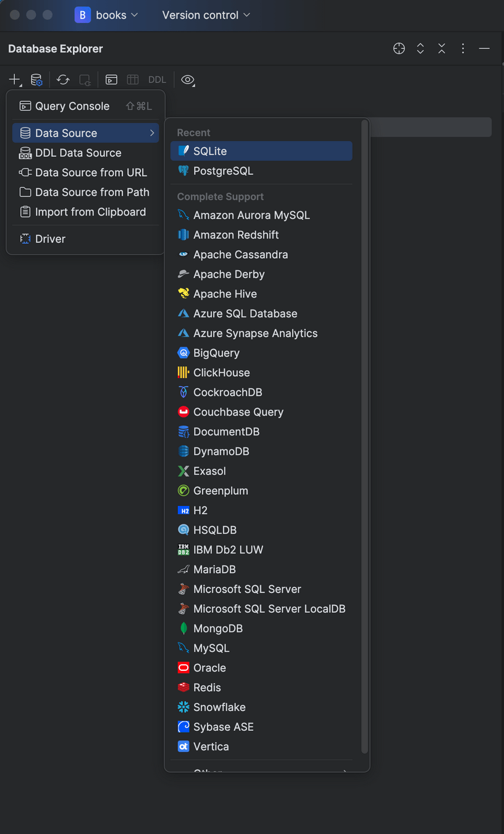This screenshot has width=504, height=834.
Task: Click the Azure SQL Database icon
Action: (x=183, y=314)
